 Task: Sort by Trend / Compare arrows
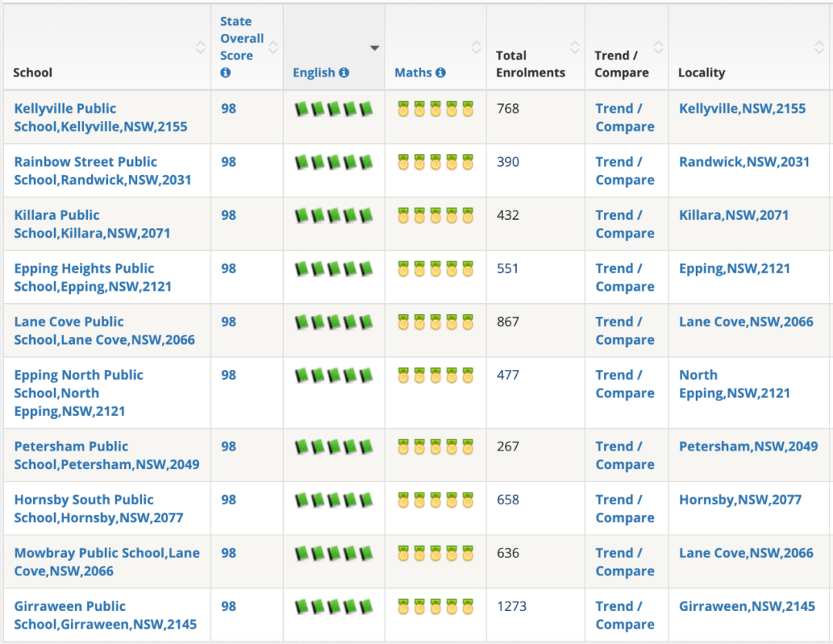tap(658, 47)
